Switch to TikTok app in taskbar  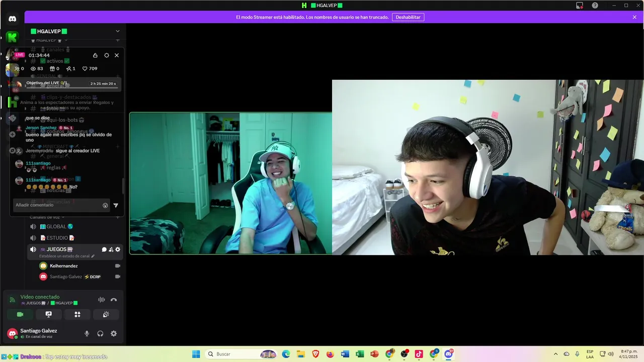[419, 354]
